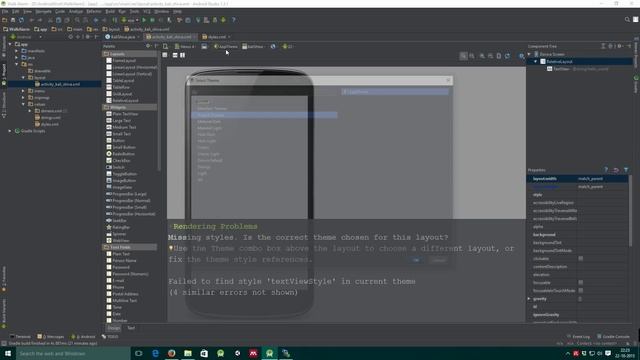Image resolution: width=640 pixels, height=360 pixels.
Task: Collapse the layout folder in project tree
Action: click(23, 78)
